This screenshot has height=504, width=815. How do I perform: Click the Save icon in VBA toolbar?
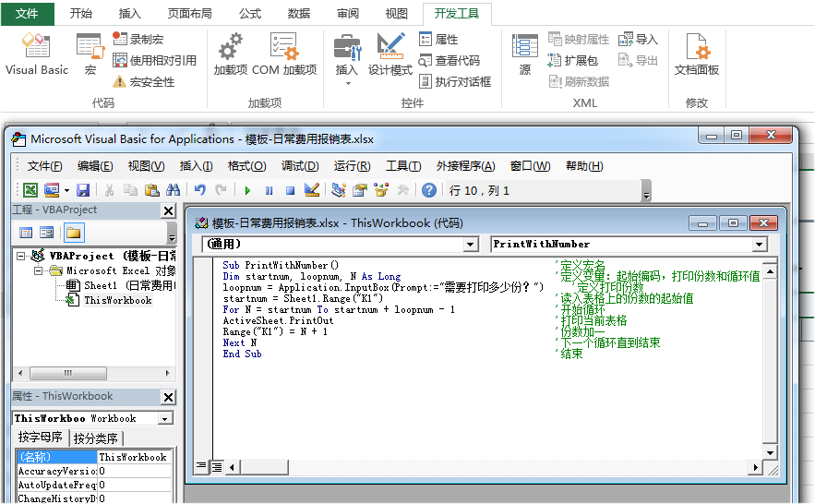pos(83,190)
